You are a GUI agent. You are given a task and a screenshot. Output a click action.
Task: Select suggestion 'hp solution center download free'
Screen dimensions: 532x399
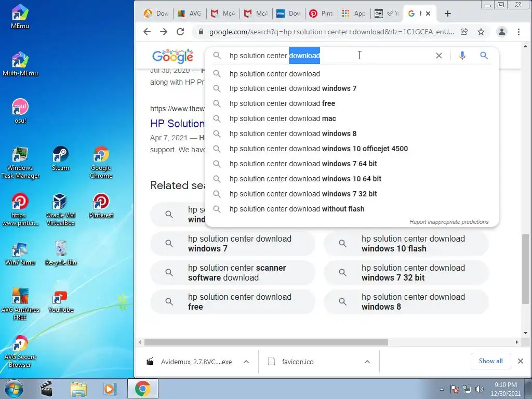352,103
